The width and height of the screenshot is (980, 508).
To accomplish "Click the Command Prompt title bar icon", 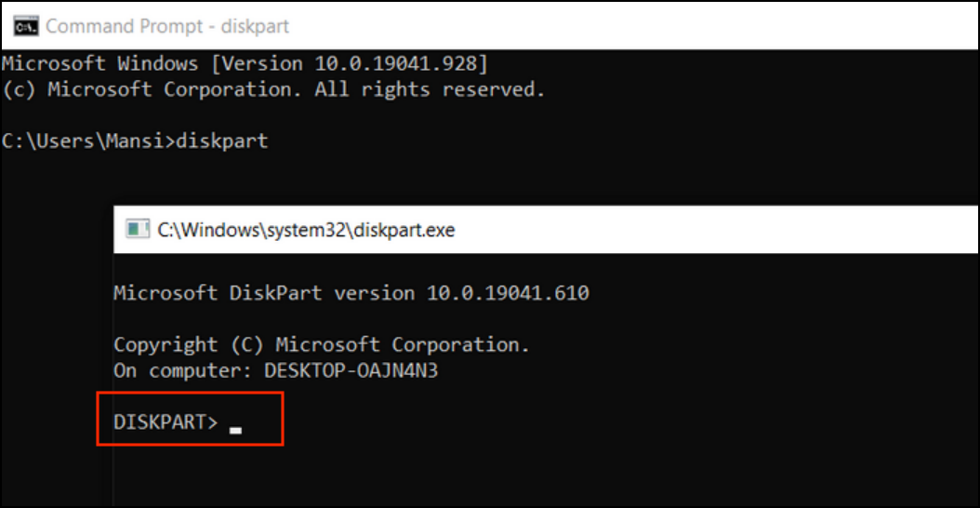I will pyautogui.click(x=25, y=25).
